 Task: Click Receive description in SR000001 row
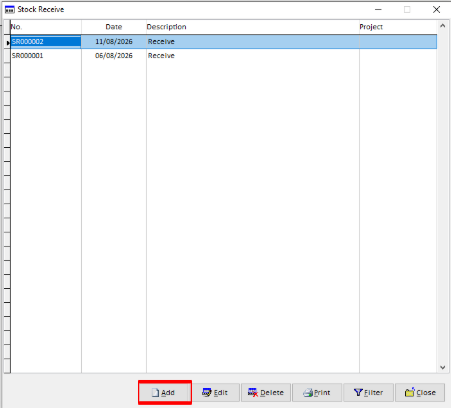(253, 56)
